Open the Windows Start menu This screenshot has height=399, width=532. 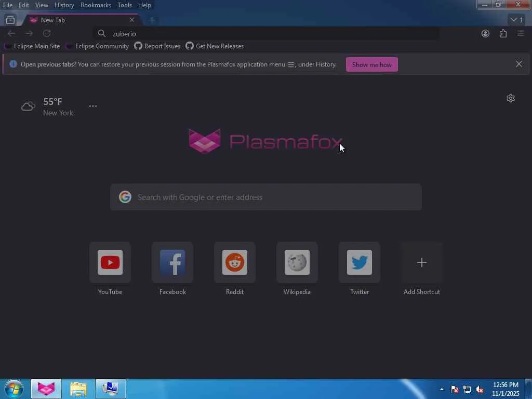coord(14,389)
